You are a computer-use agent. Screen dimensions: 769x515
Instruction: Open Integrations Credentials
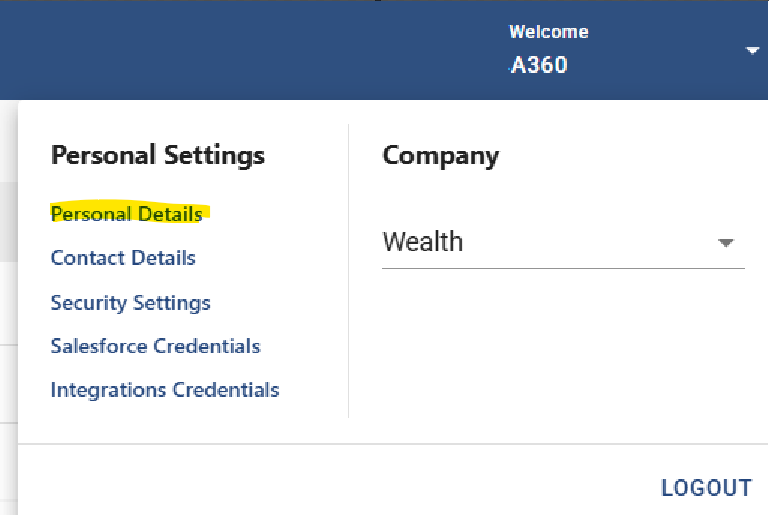click(x=165, y=390)
